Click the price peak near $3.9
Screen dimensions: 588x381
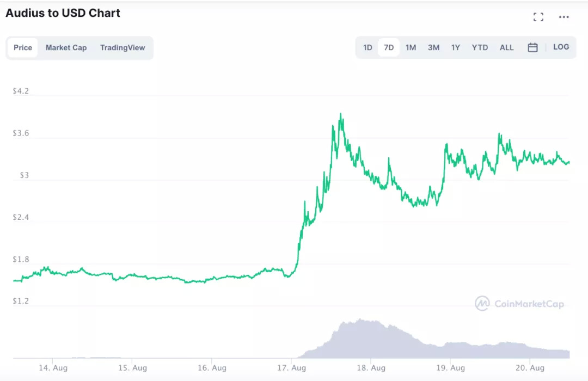[341, 115]
